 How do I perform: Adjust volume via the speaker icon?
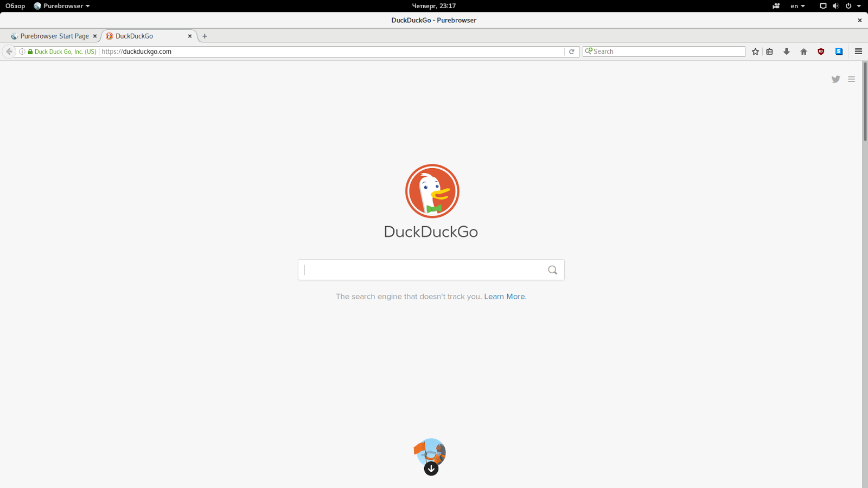tap(835, 6)
